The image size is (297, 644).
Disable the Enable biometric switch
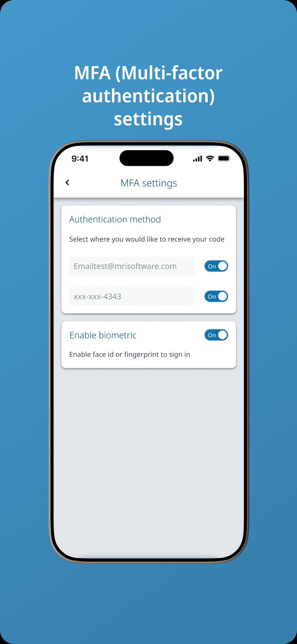tap(216, 335)
